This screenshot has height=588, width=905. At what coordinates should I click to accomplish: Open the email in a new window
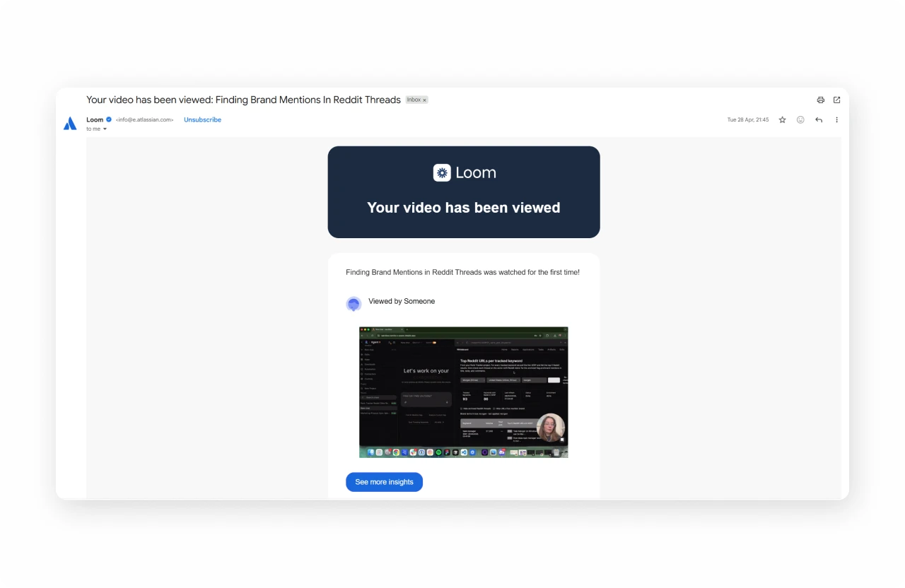click(x=836, y=100)
